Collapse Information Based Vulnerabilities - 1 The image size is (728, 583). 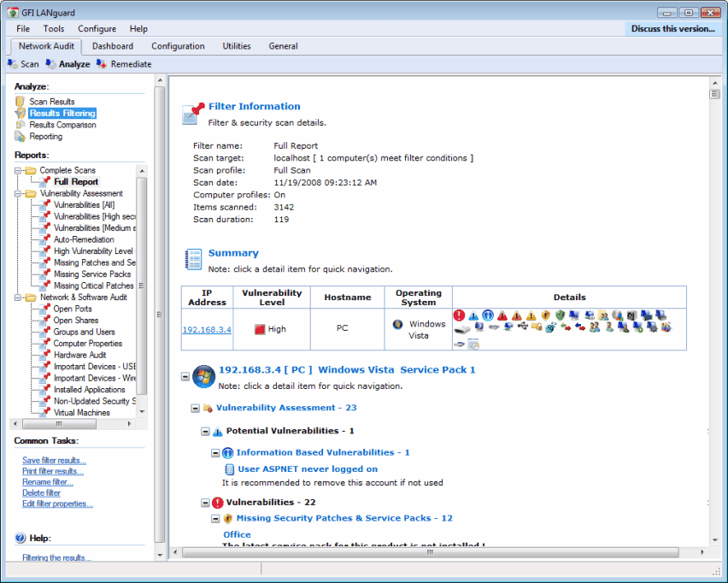pos(215,453)
